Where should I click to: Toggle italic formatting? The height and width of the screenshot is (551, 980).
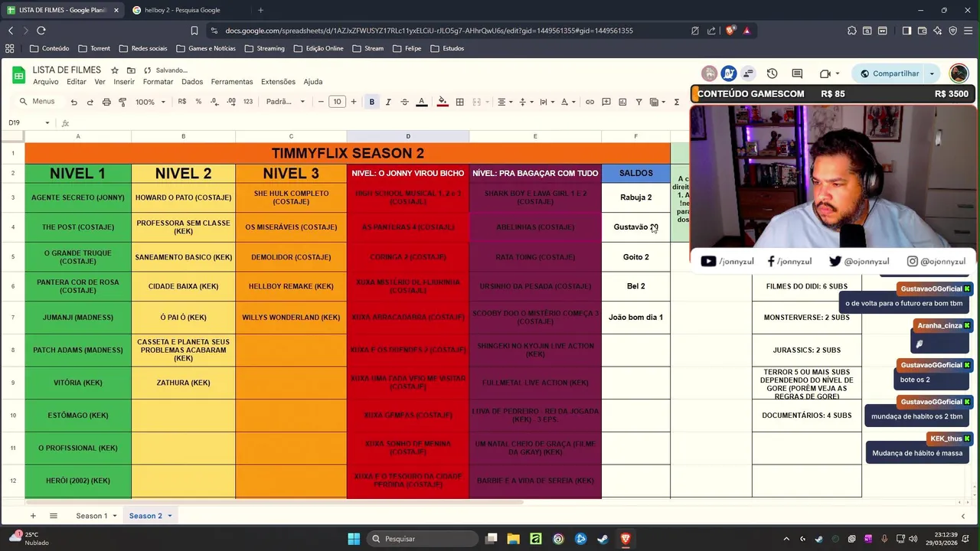[x=388, y=102]
